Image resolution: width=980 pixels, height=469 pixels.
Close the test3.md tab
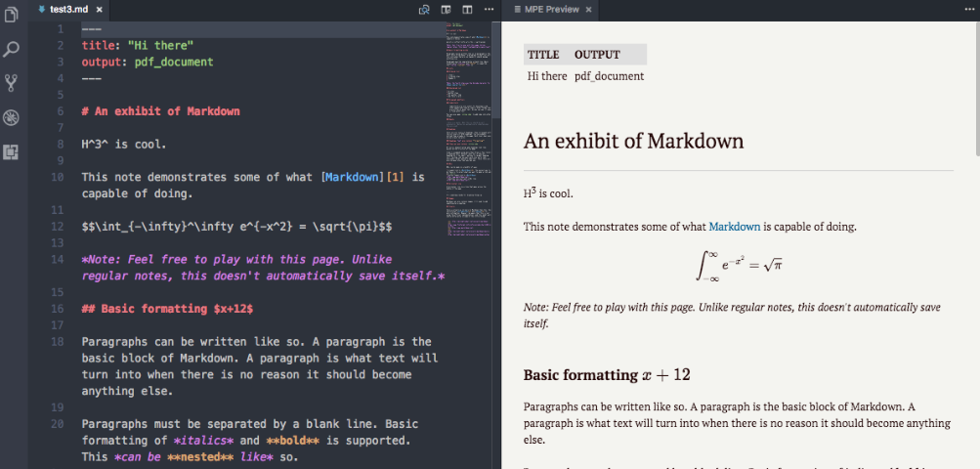tap(99, 10)
